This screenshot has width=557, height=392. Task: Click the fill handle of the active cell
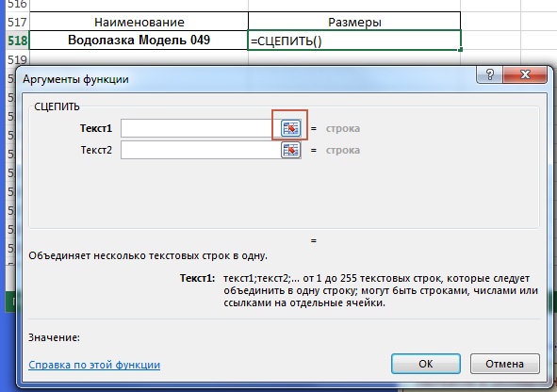pos(460,50)
